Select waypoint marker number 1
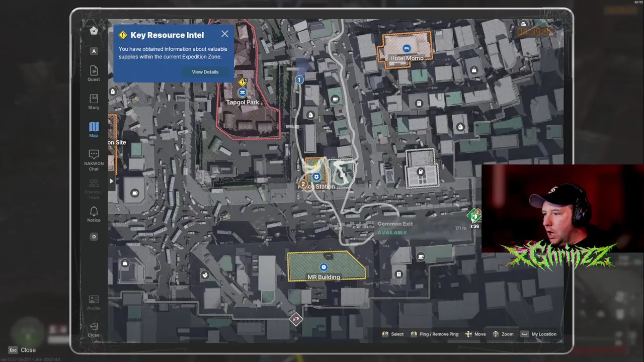 299,79
